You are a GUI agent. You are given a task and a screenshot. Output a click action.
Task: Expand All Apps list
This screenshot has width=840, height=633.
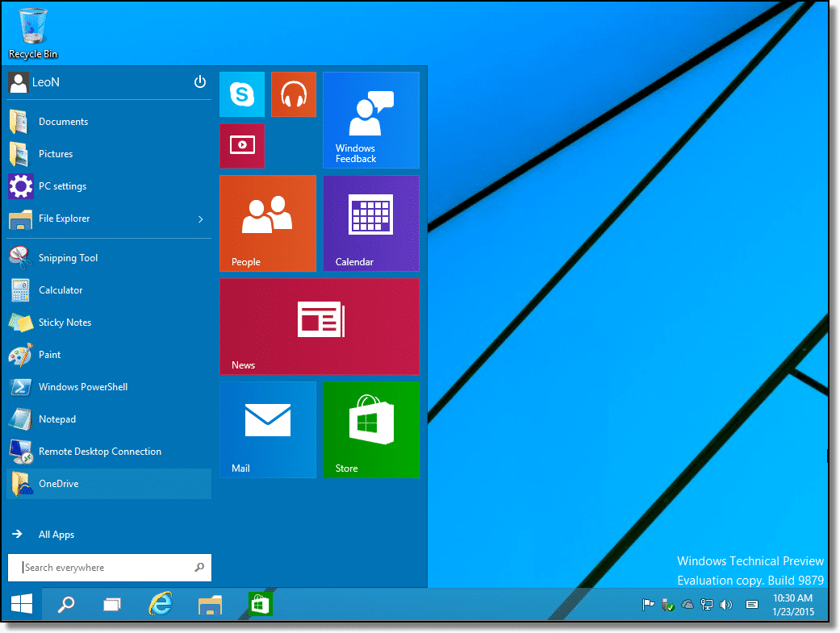click(x=56, y=535)
